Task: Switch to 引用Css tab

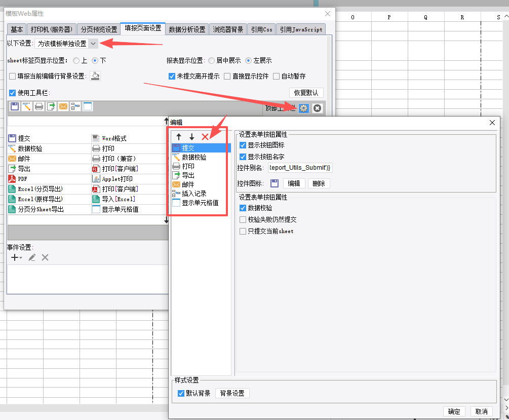Action: pyautogui.click(x=262, y=29)
